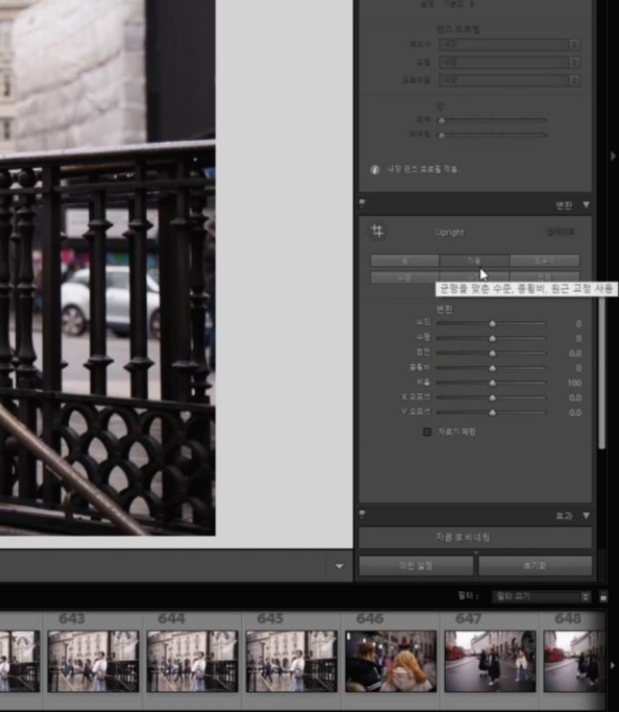Click the railing photo in the main preview

click(108, 268)
